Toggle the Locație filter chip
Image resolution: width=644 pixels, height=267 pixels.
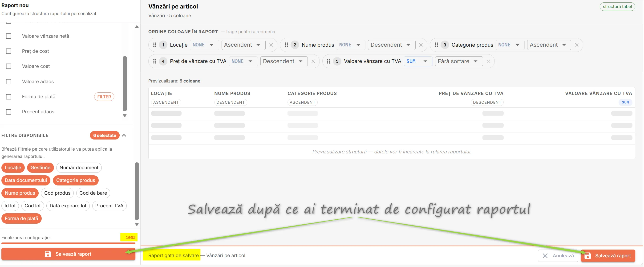coord(13,168)
